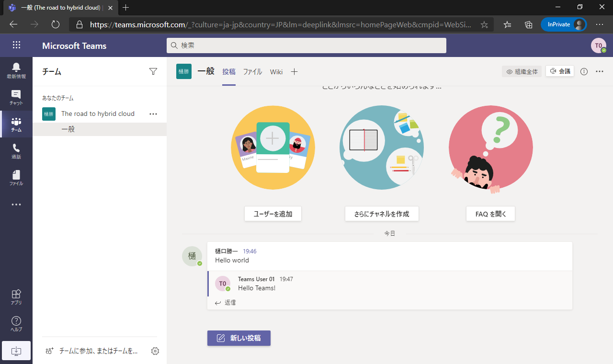
Task: Click into the 検索 search box
Action: 306,45
